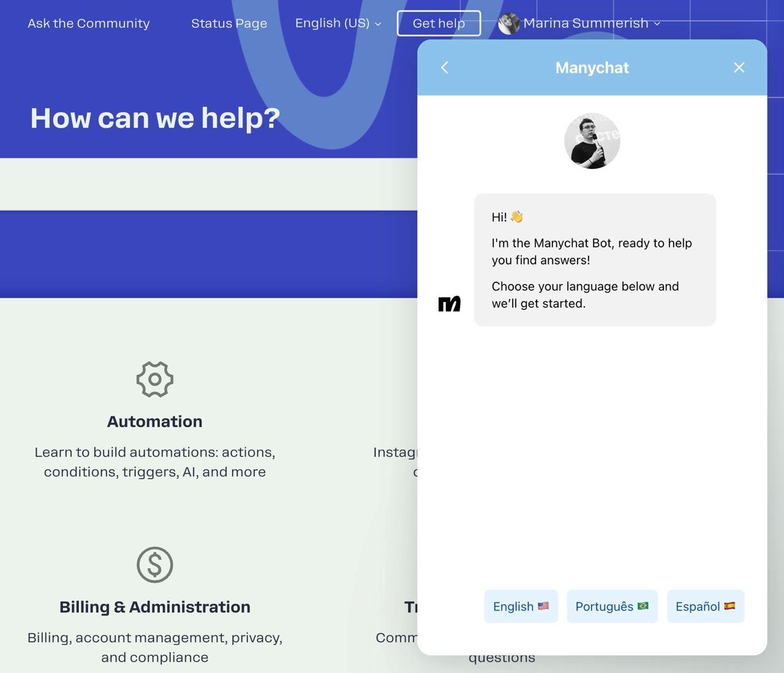This screenshot has height=673, width=784.
Task: Expand the Marina Summerish account menu
Action: coord(592,23)
